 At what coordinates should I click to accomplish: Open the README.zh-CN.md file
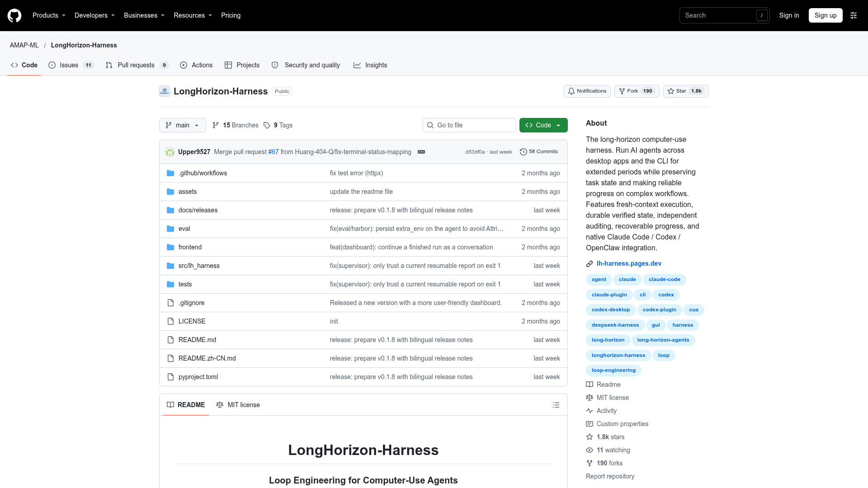click(207, 358)
